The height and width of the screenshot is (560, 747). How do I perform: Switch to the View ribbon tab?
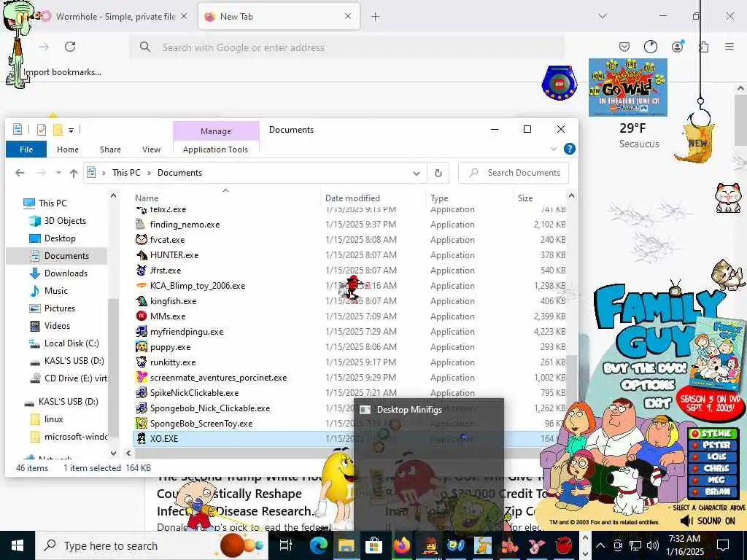click(x=151, y=149)
